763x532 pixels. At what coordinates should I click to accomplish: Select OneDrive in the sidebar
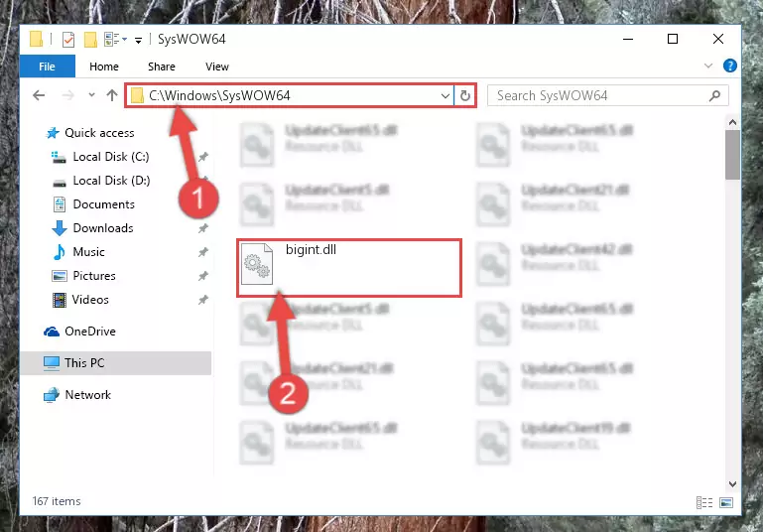tap(90, 331)
